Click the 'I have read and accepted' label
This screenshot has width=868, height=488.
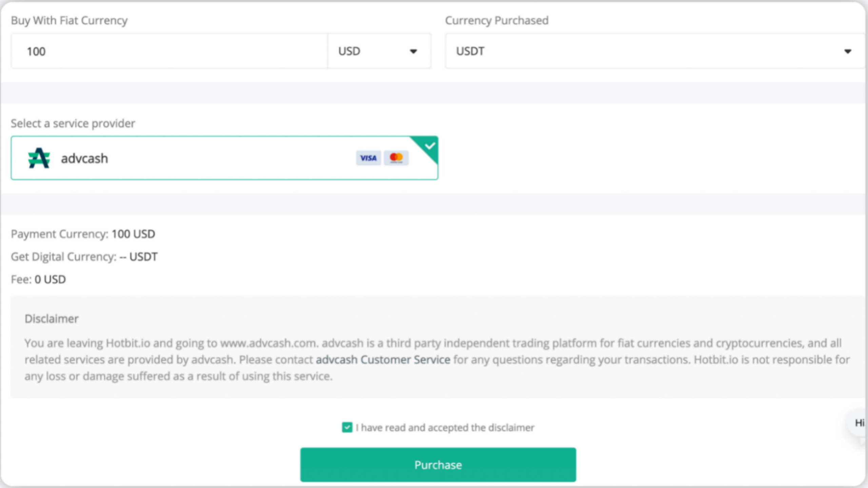(445, 428)
